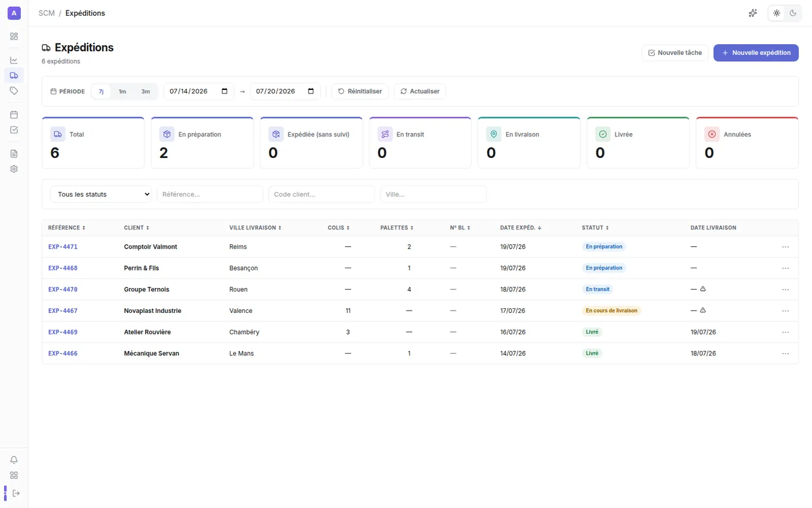Open the tags icon in sidebar

[14, 91]
